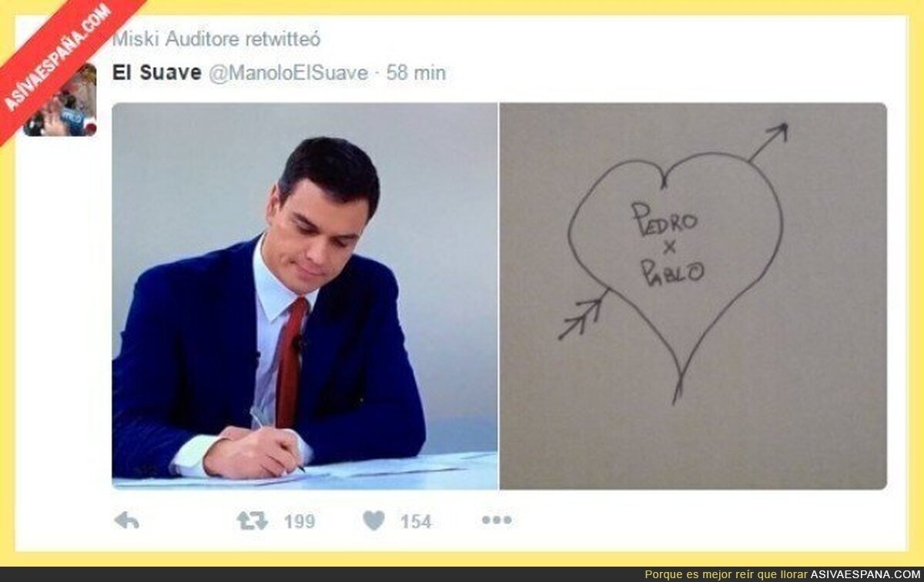The height and width of the screenshot is (582, 924).
Task: Click Miski Auditore retwitteó label
Action: tap(216, 38)
